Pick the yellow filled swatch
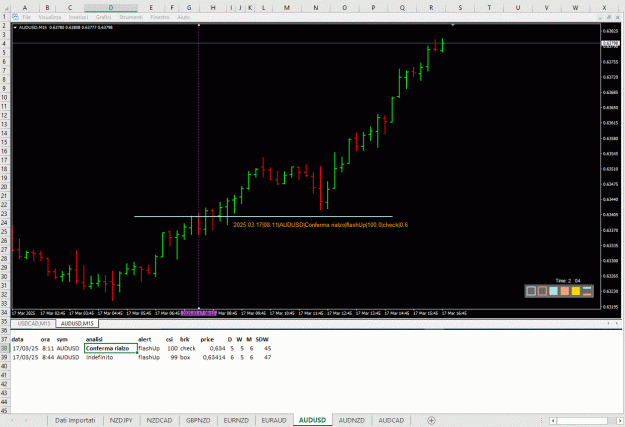Image resolution: width=625 pixels, height=427 pixels. [x=576, y=291]
